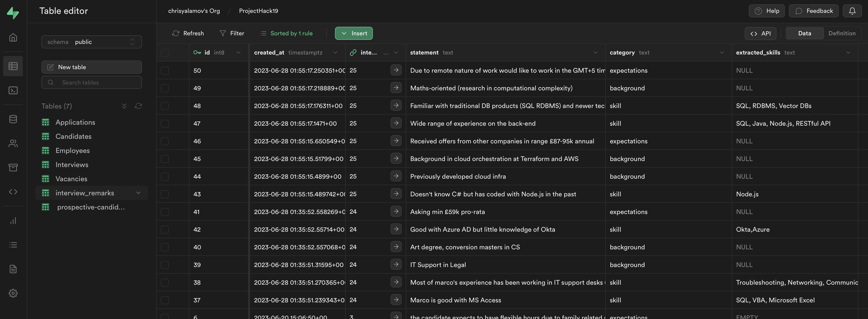
Task: Switch to the Definition tab
Action: (841, 33)
